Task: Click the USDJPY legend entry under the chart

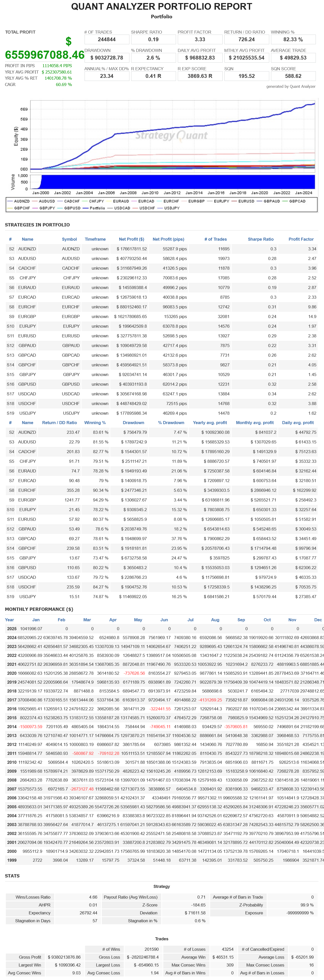Action: pos(168,208)
